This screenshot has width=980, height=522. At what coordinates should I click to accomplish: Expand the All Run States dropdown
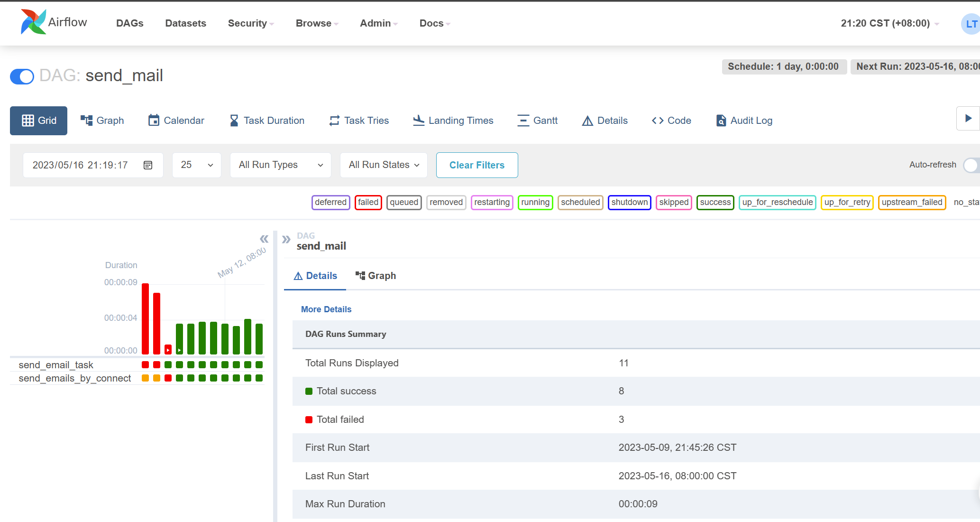pos(384,165)
